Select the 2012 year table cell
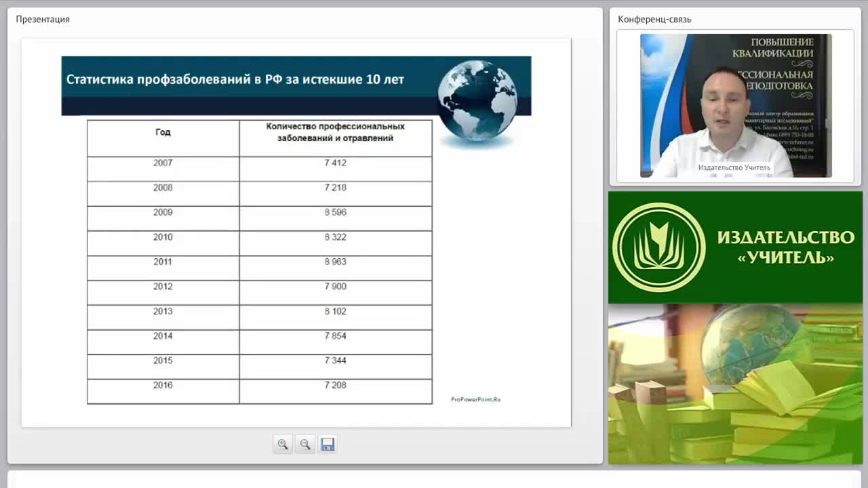 tap(163, 293)
